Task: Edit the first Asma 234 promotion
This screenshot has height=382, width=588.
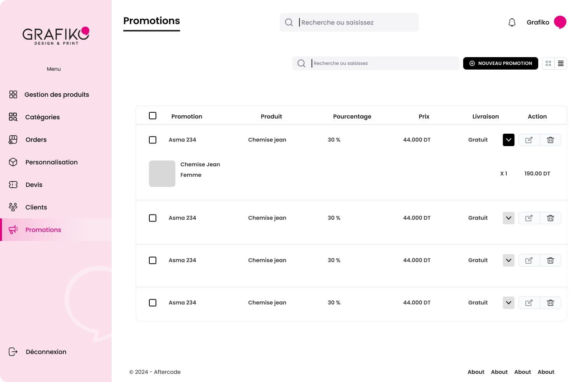Action: point(529,140)
